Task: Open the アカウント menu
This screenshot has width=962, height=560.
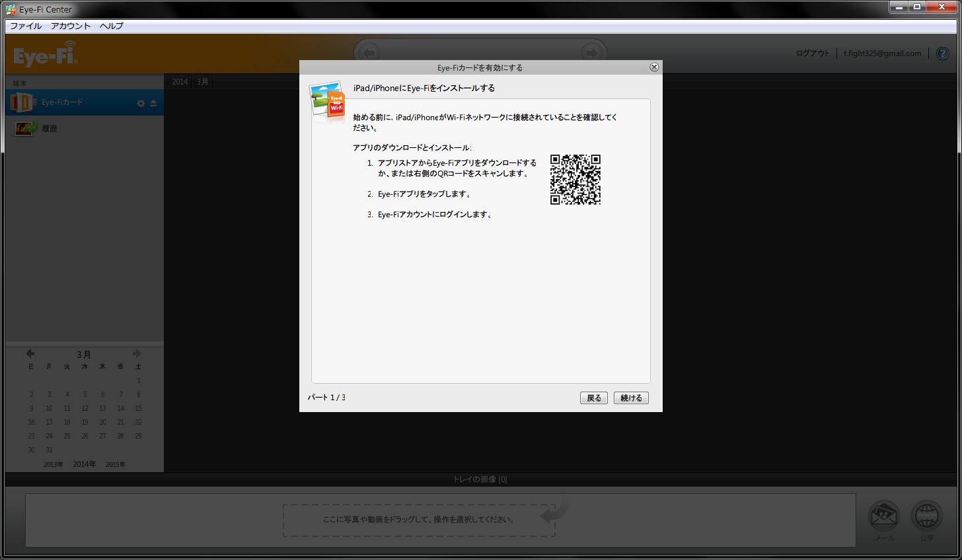Action: pos(71,26)
